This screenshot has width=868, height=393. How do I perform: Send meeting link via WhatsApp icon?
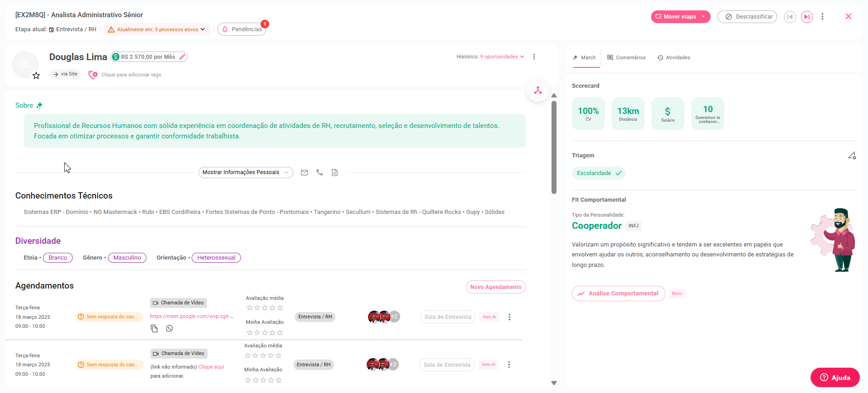170,329
